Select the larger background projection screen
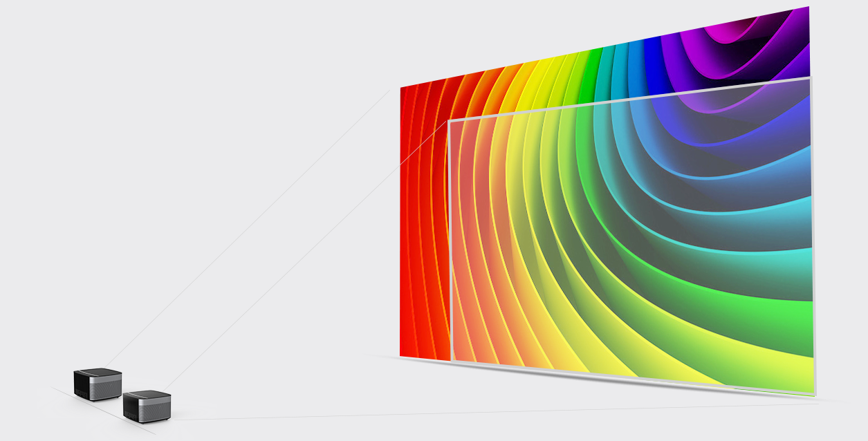 pos(422,221)
